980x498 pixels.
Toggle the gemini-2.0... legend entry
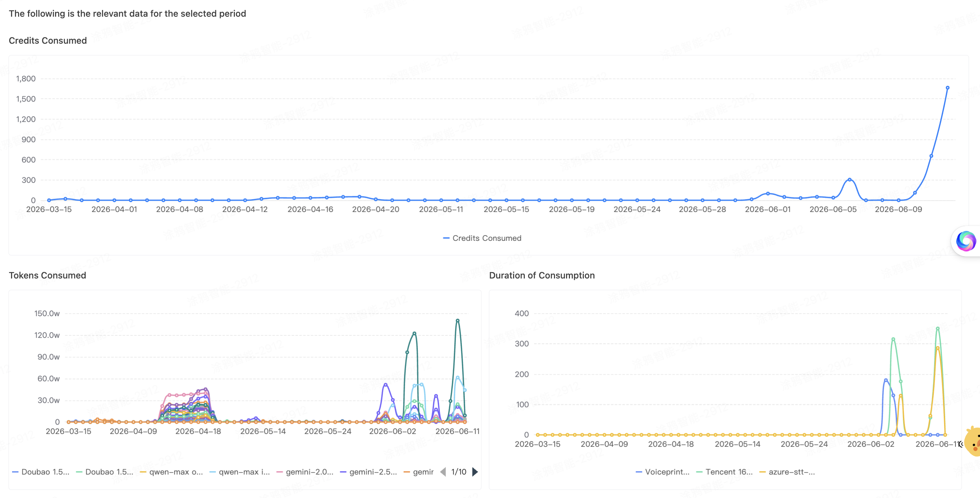(305, 472)
